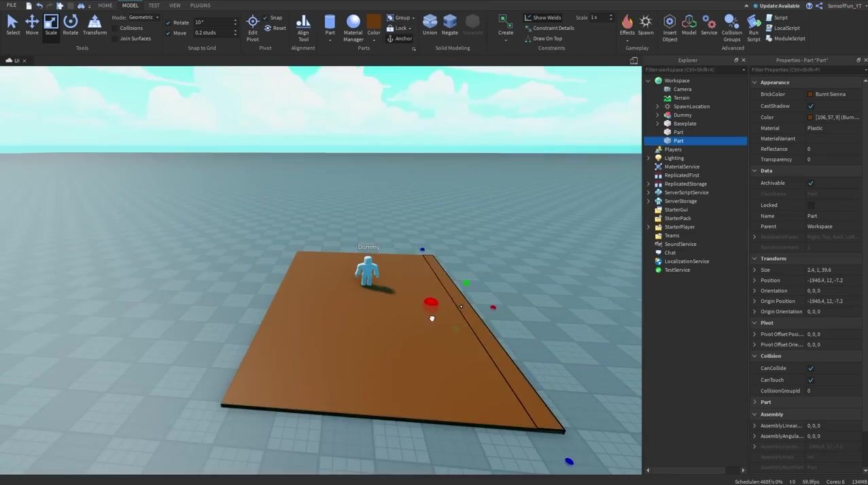
Task: Switch to the PLUGINS ribbon tab
Action: 200,5
